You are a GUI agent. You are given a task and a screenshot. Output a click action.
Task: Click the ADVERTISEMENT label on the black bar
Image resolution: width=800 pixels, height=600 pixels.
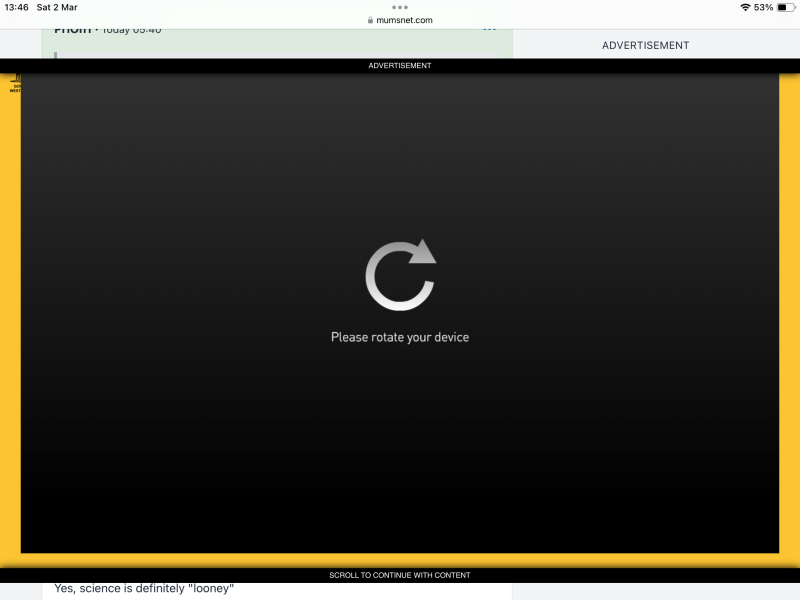400,65
